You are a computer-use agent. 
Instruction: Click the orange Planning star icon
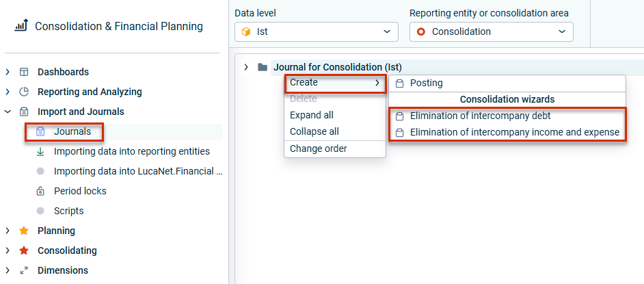pos(24,231)
